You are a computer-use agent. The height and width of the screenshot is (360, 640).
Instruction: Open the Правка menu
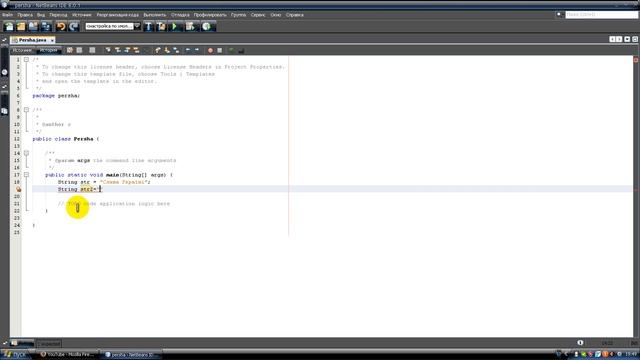25,15
